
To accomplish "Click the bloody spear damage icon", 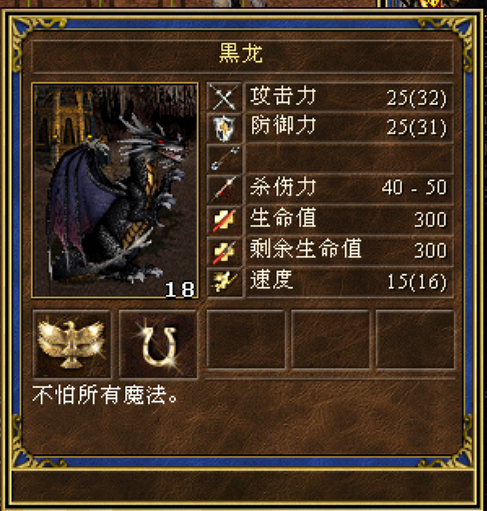I will [x=224, y=189].
